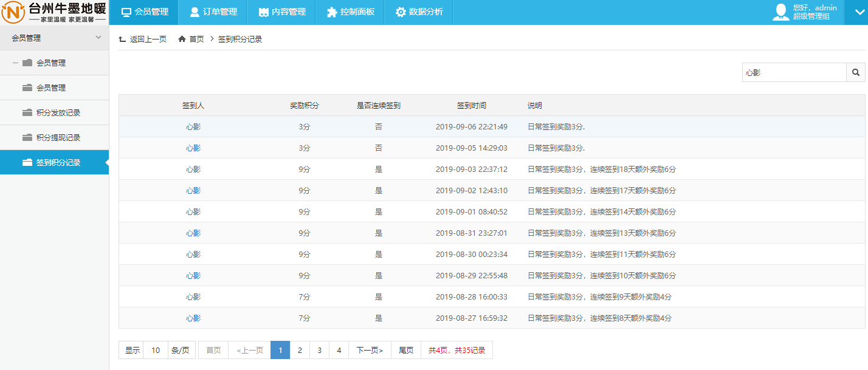The height and width of the screenshot is (370, 868).
Task: Click the castle icon in 内容管理 tab
Action: tap(263, 12)
